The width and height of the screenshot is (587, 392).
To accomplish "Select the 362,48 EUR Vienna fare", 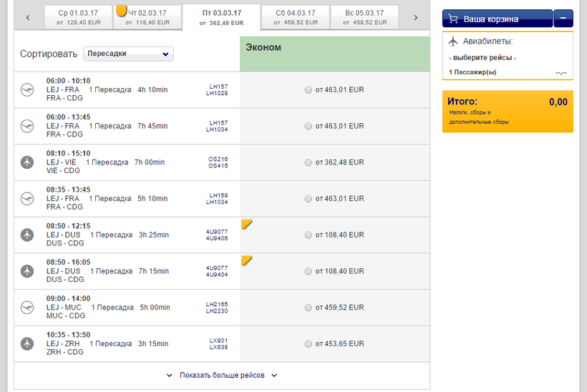I will (308, 162).
